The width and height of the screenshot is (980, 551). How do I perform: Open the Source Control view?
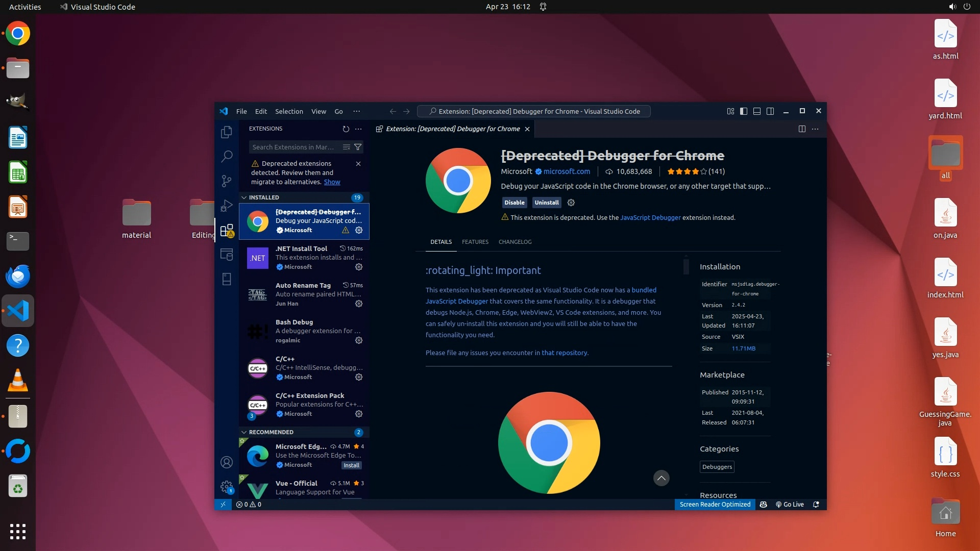click(227, 181)
